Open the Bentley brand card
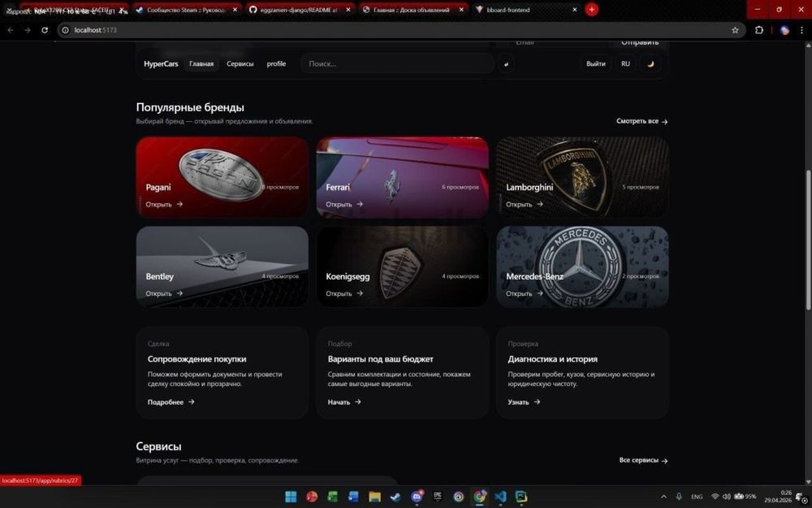 coord(222,267)
